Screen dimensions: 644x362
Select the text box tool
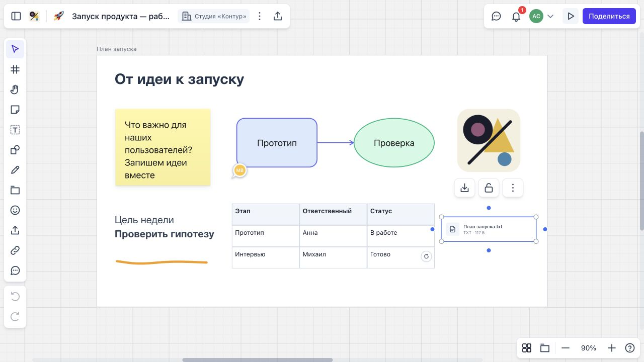click(15, 130)
